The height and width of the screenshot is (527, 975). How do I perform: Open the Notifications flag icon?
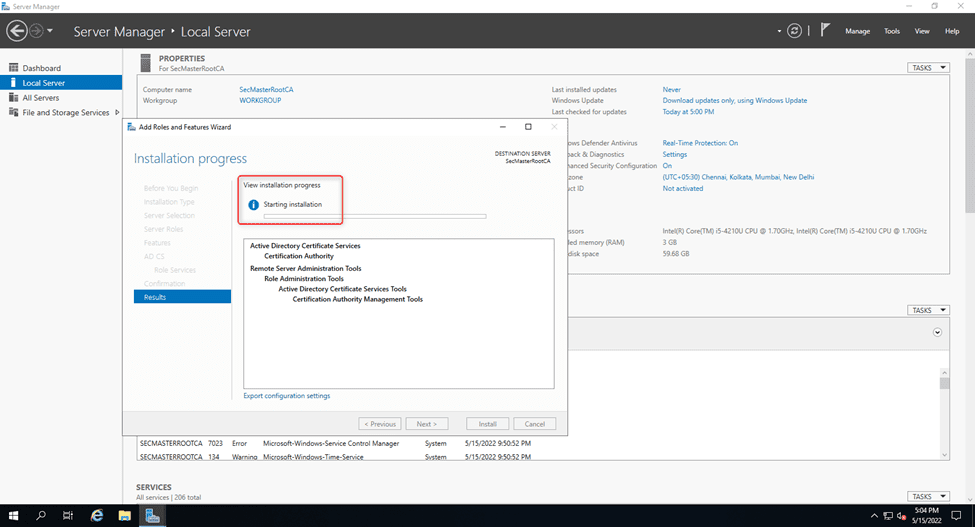[825, 30]
